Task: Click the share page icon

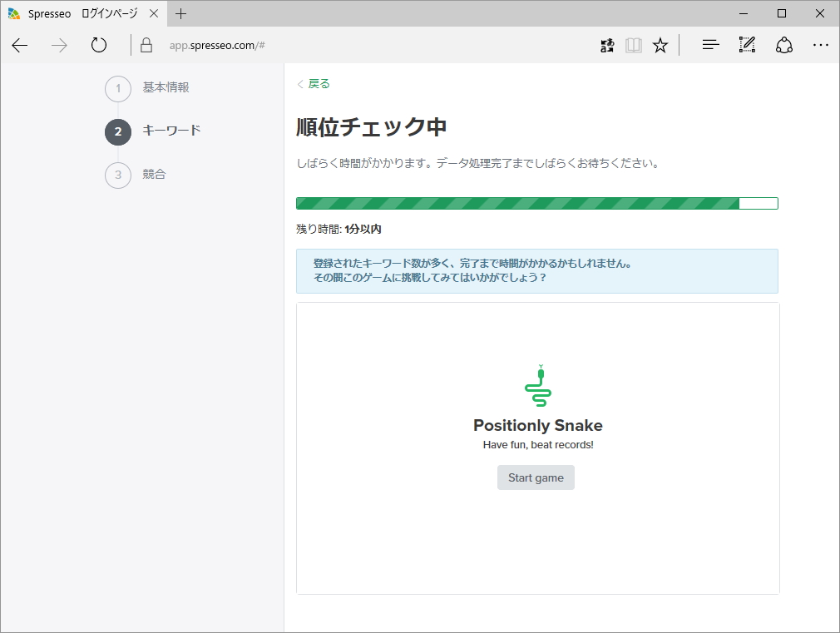Action: [783, 45]
